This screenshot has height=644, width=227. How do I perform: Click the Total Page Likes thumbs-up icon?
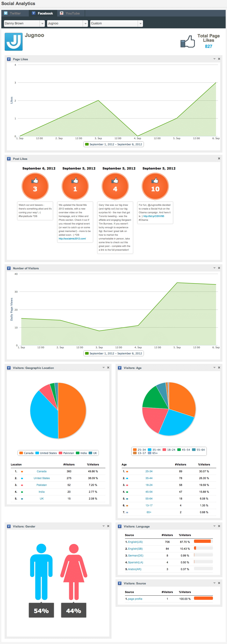pos(187,42)
